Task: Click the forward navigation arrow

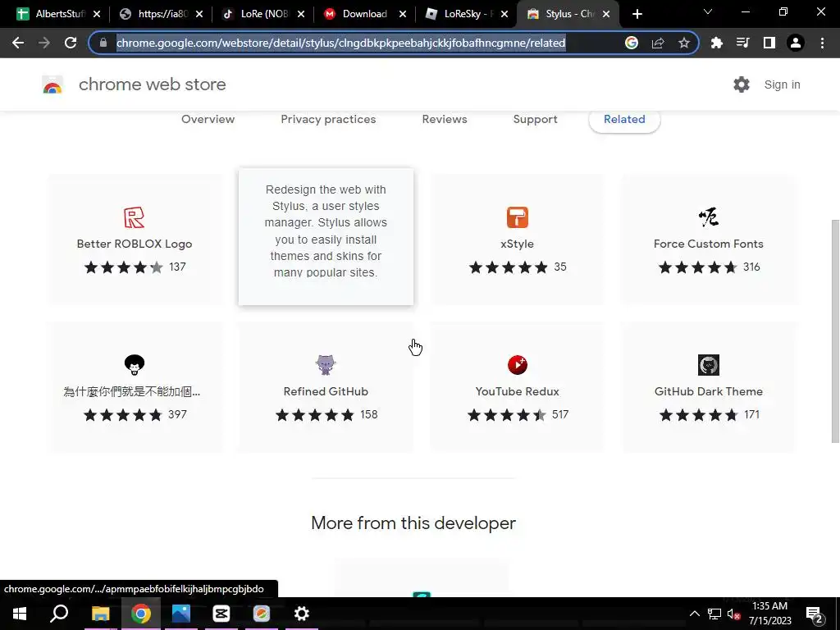Action: (x=44, y=43)
